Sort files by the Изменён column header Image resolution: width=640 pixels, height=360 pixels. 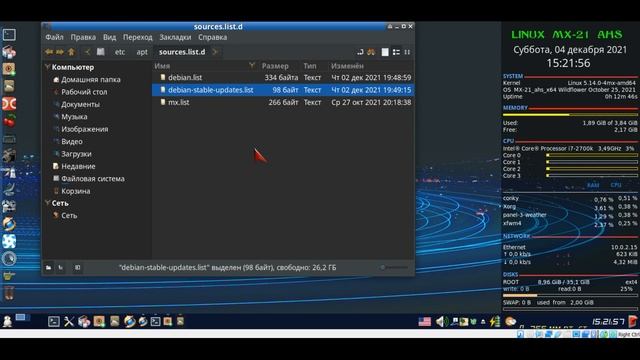(347, 66)
